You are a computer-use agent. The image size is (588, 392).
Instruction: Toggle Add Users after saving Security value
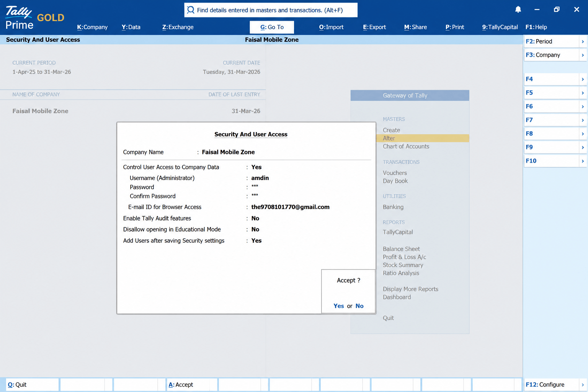[256, 241]
